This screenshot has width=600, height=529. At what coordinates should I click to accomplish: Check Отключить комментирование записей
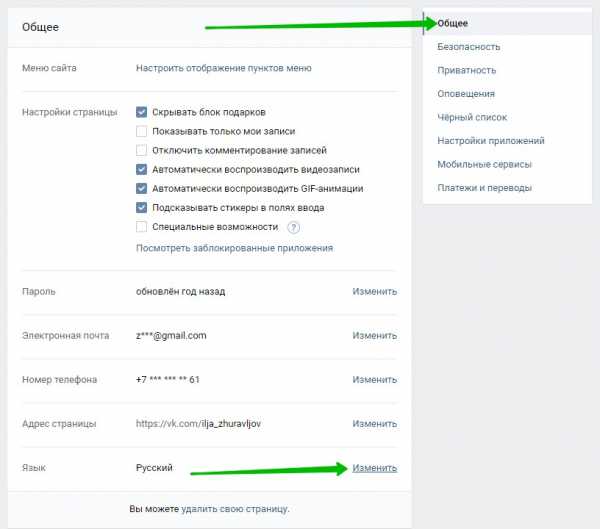(141, 150)
